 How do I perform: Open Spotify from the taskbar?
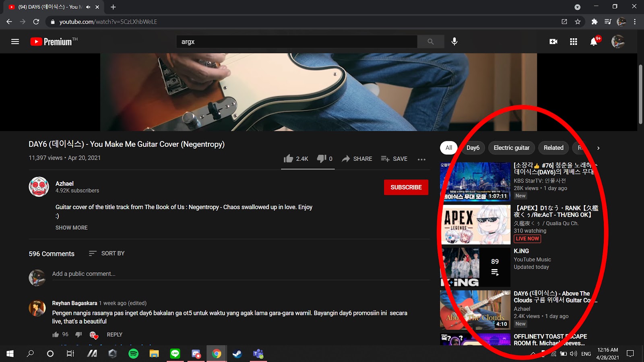133,354
